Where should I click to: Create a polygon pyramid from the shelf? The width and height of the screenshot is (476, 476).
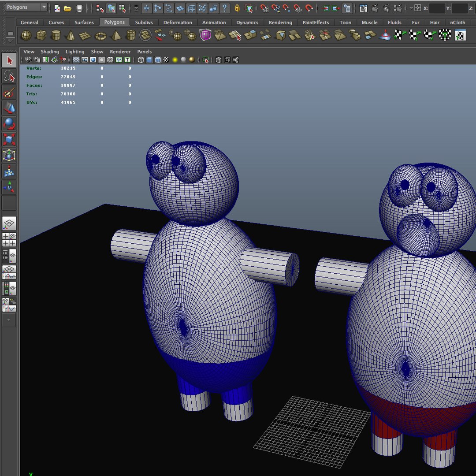[x=116, y=35]
